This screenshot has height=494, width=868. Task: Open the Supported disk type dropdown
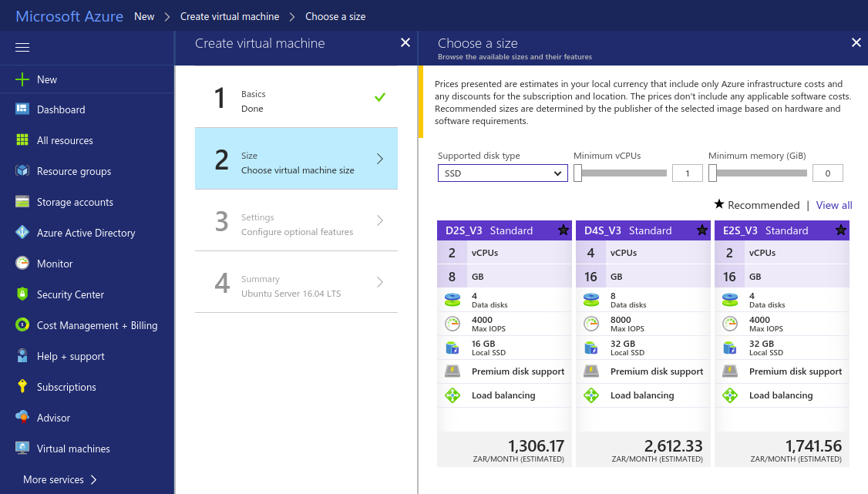(x=503, y=173)
